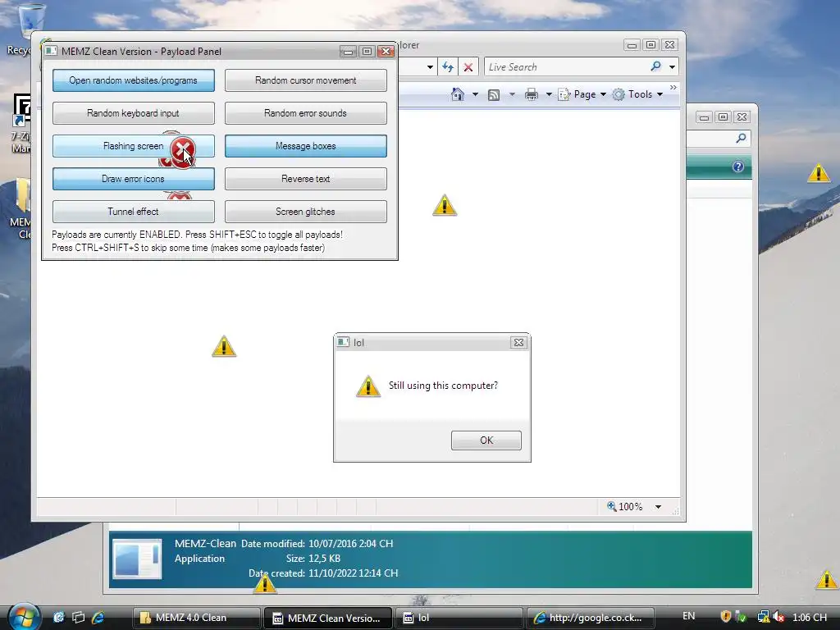Enable the Tunnel effect payload
The height and width of the screenshot is (630, 840).
point(134,211)
